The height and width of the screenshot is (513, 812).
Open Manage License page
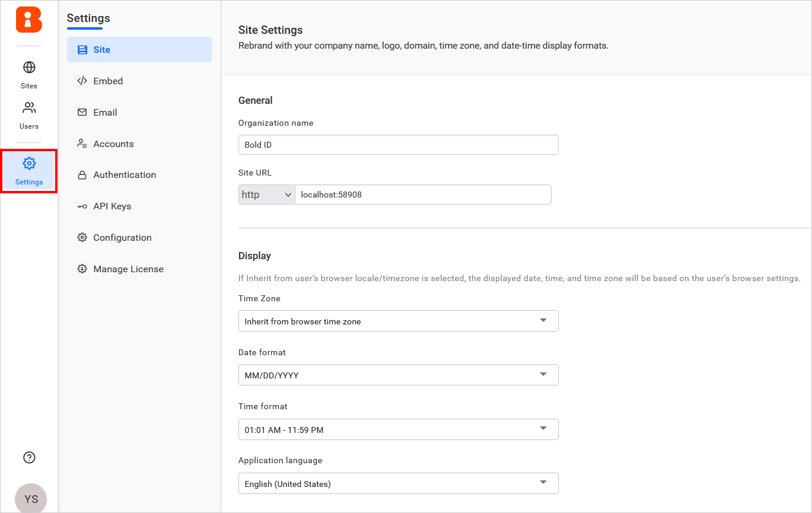pos(128,269)
